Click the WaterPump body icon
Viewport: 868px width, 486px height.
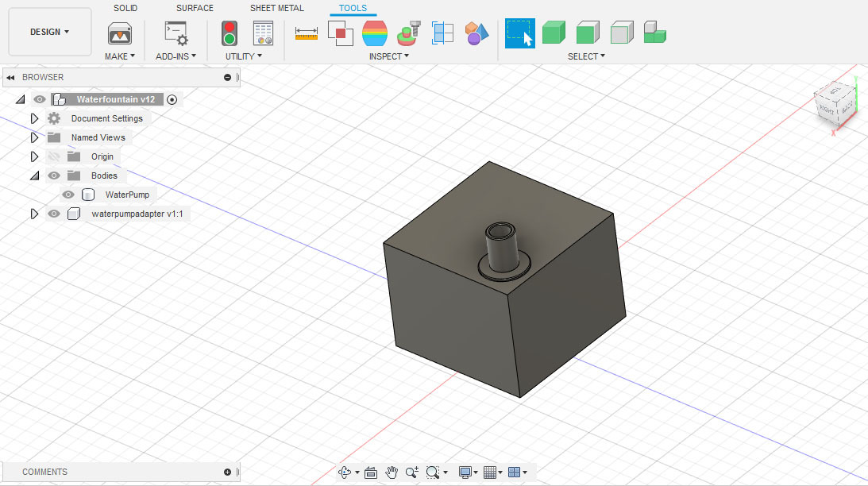point(88,195)
